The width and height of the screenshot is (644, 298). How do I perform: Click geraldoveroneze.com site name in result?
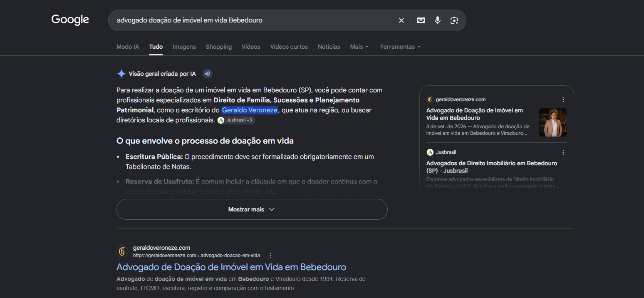point(161,248)
